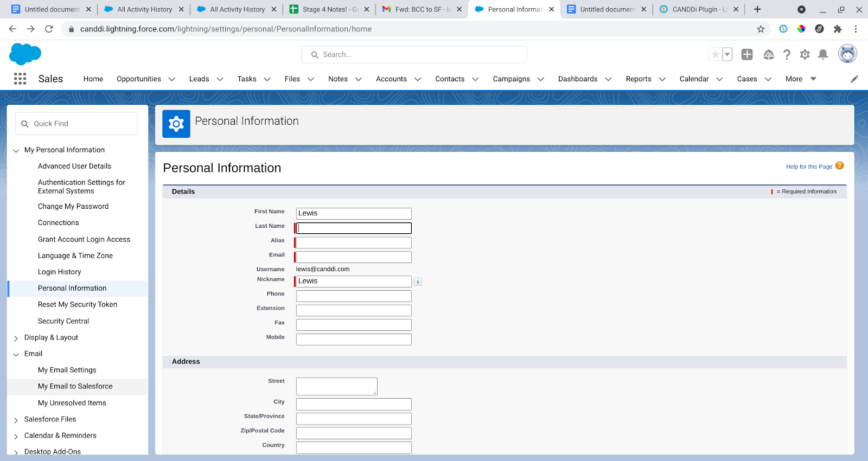Open the browser Extensions puzzle icon

(x=838, y=29)
